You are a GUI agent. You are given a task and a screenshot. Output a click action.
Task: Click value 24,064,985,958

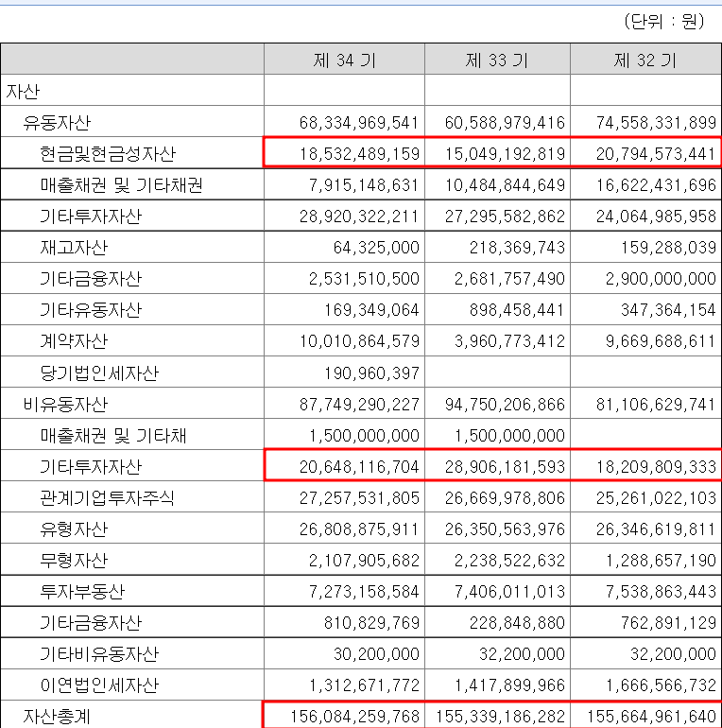(656, 217)
